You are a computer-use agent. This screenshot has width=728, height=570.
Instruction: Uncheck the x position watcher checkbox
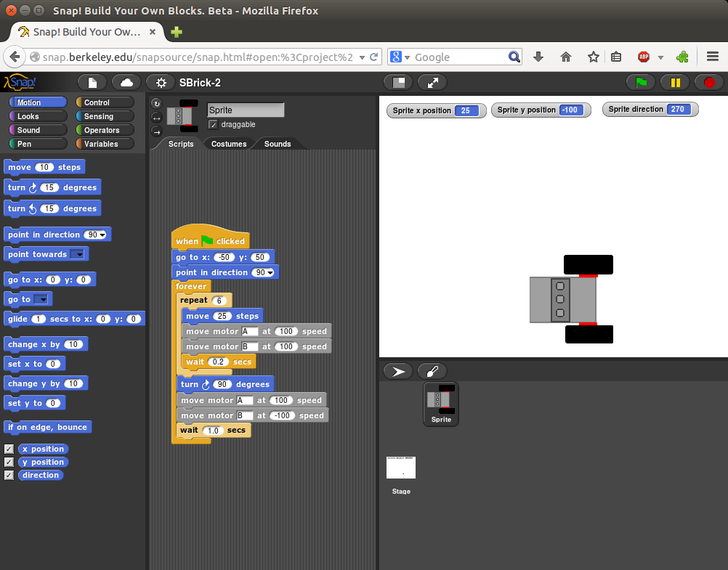(x=9, y=449)
